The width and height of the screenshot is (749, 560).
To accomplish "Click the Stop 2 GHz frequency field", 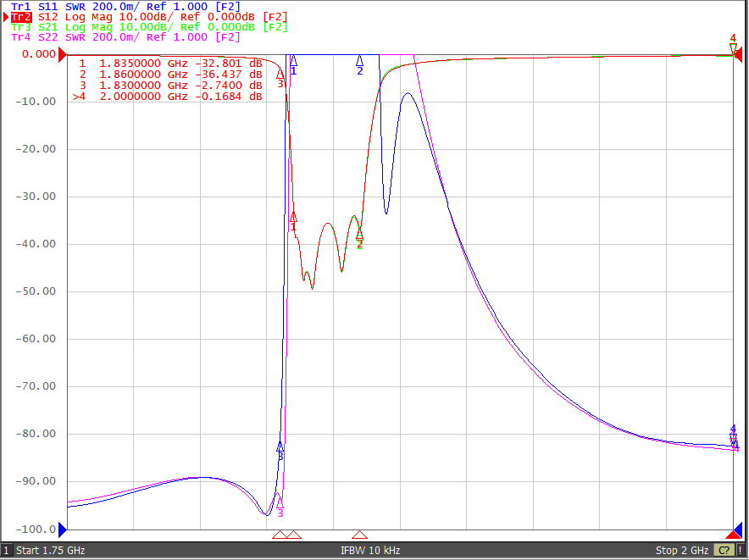I will click(682, 551).
